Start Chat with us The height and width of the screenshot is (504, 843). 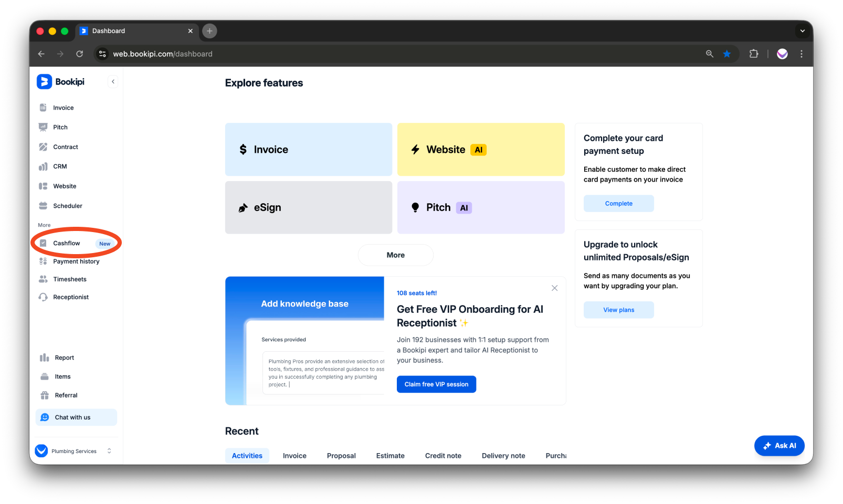(76, 417)
